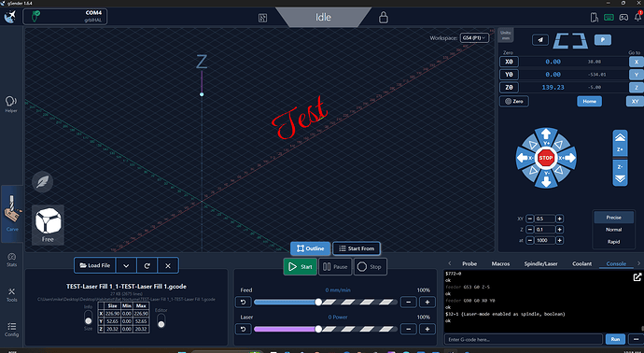Open the Workspace G54 dropdown
The width and height of the screenshot is (644, 353).
474,37
